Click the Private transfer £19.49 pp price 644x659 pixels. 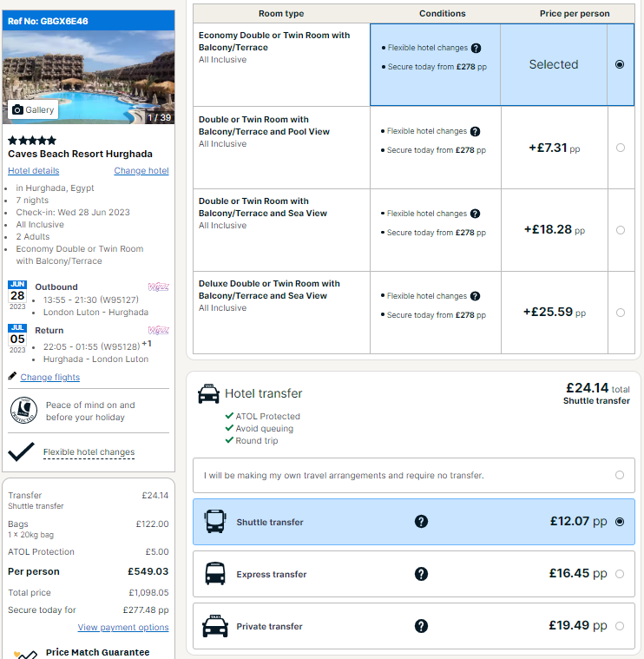pos(578,625)
